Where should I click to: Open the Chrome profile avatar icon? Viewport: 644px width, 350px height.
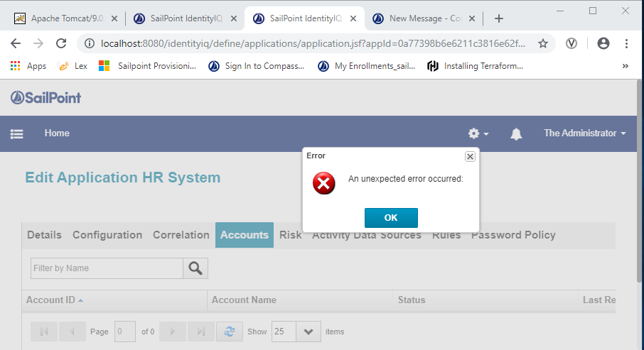603,43
